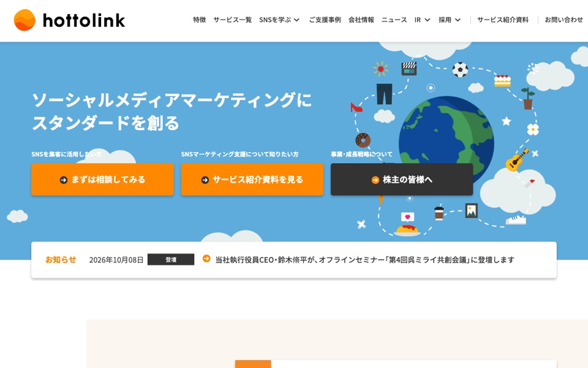The height and width of the screenshot is (368, 588).
Task: Click the omelette rice plate icon
Action: coord(407,230)
